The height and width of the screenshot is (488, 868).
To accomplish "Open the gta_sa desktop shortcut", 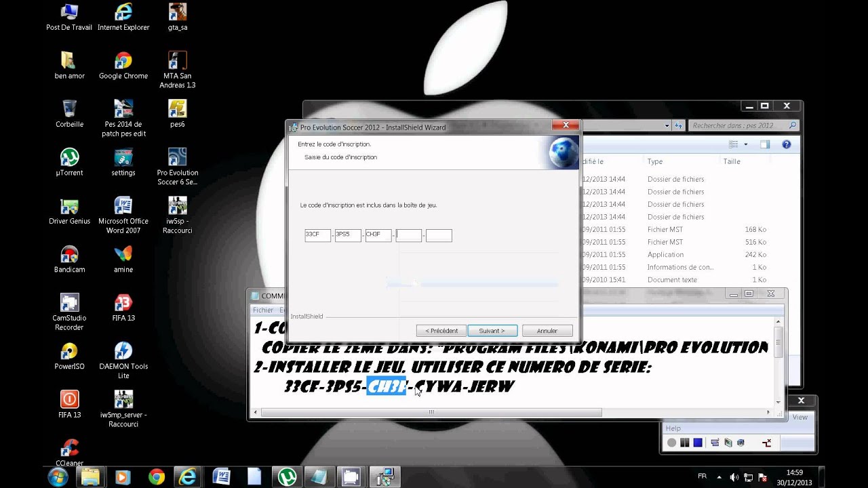I will pyautogui.click(x=178, y=18).
